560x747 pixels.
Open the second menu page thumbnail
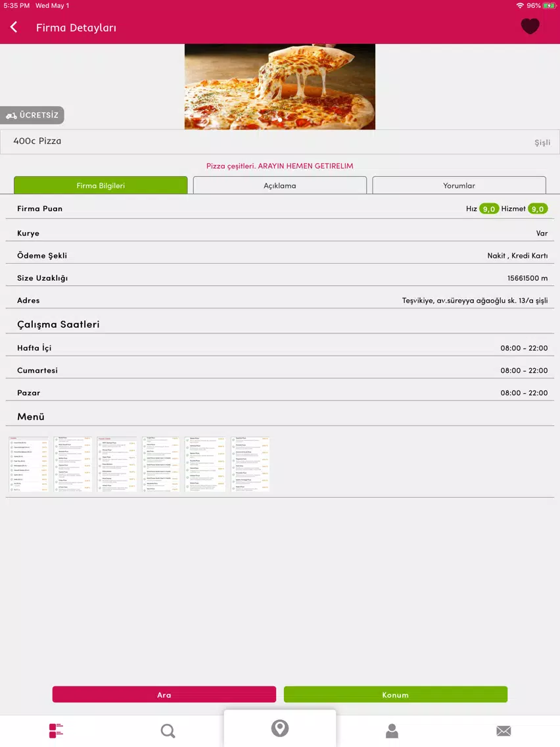(x=73, y=464)
